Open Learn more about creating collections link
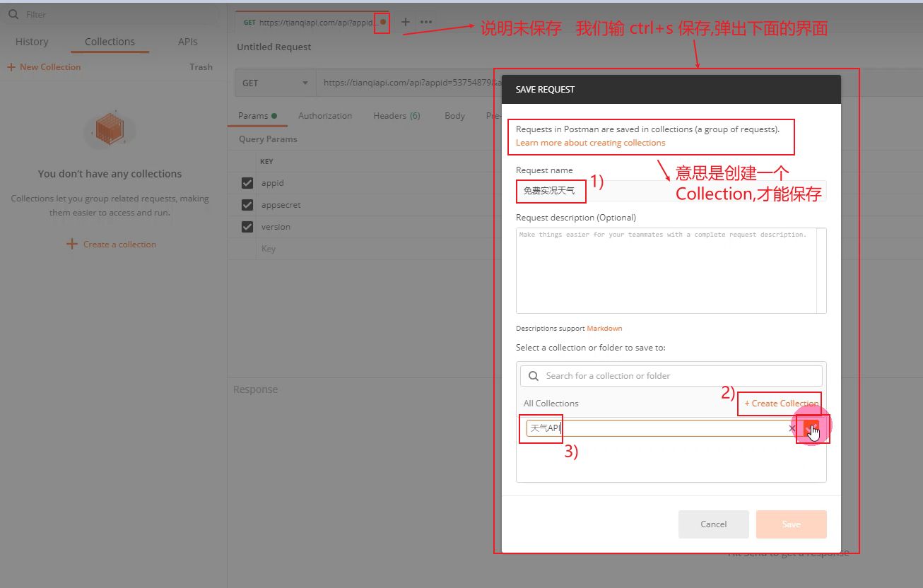Viewport: 923px width, 588px height. pos(590,143)
